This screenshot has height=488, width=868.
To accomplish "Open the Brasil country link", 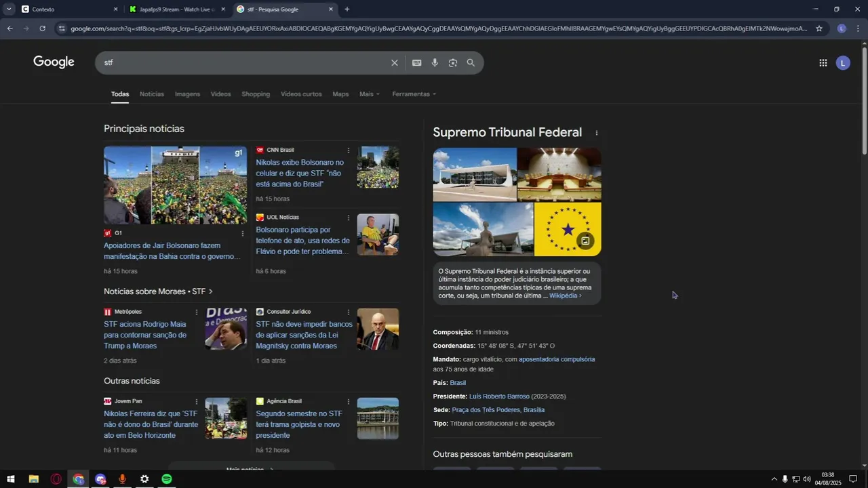I will click(458, 383).
